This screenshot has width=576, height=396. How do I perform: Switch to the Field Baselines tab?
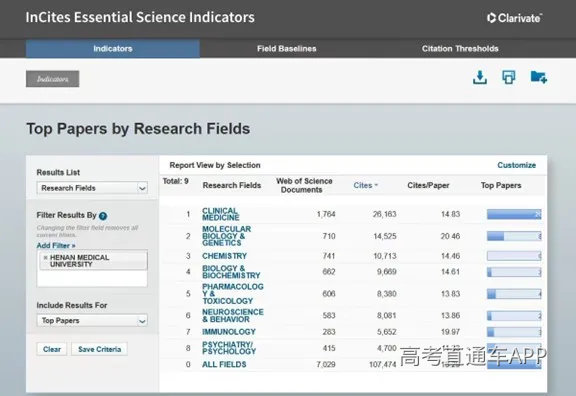pyautogui.click(x=287, y=48)
